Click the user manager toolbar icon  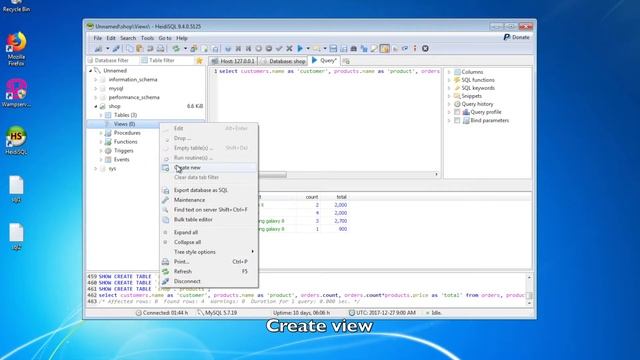[194, 49]
